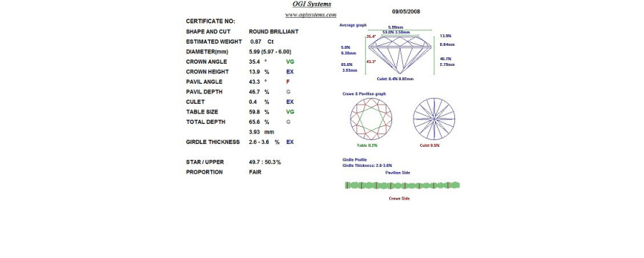Click the 09/05/2008 date
Image resolution: width=644 pixels, height=258 pixels.
tap(406, 11)
